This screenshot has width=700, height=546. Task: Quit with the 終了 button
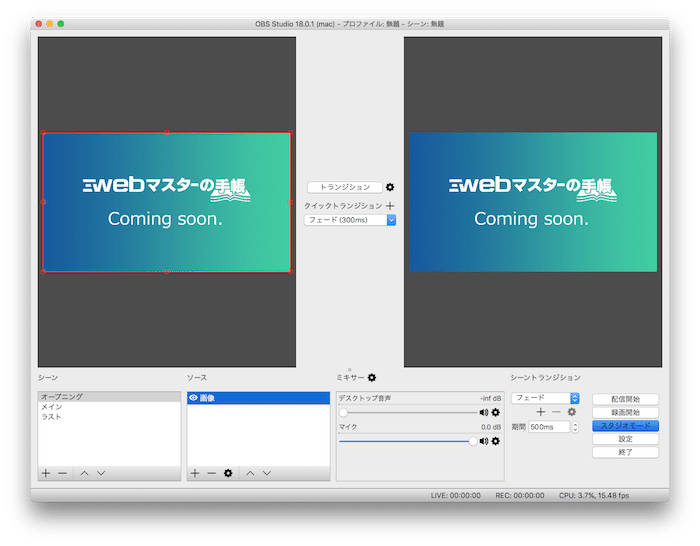pyautogui.click(x=625, y=452)
